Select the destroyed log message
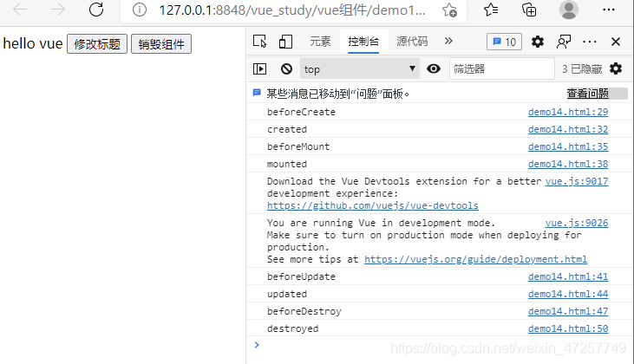The width and height of the screenshot is (634, 364). [293, 328]
